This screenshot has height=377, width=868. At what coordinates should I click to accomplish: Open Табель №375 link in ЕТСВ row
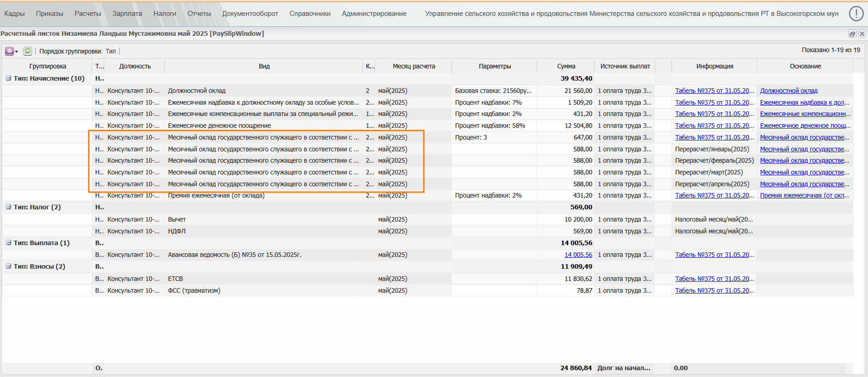click(715, 279)
